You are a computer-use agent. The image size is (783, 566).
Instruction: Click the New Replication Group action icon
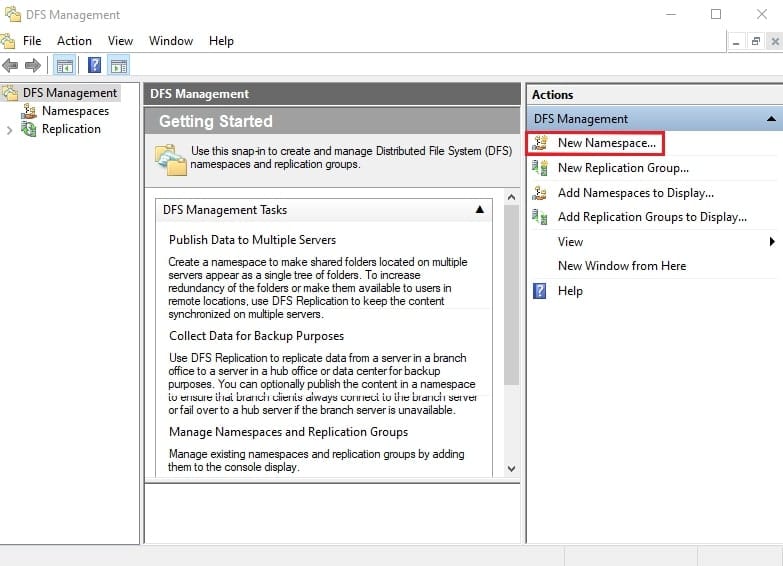540,168
